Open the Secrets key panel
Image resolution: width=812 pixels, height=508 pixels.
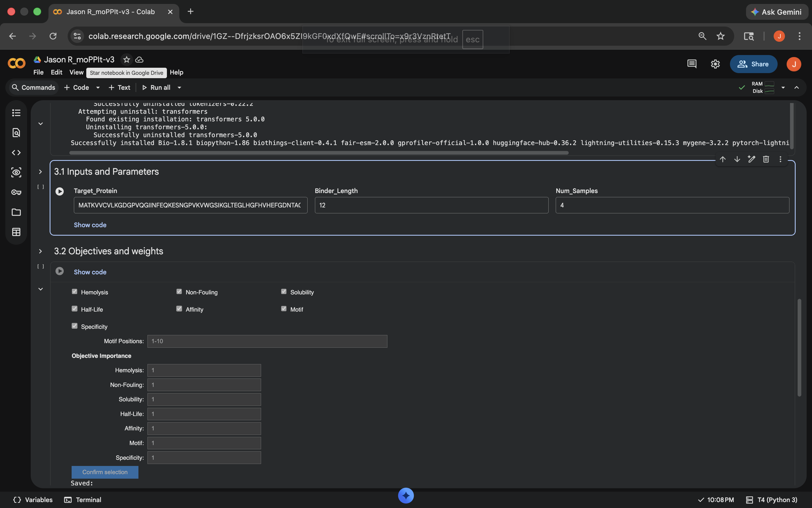[x=16, y=192]
